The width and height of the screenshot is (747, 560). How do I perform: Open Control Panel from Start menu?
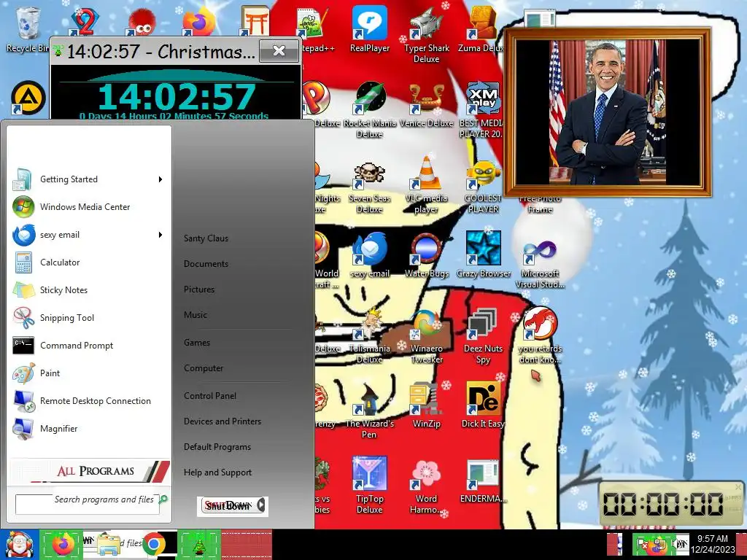click(210, 396)
